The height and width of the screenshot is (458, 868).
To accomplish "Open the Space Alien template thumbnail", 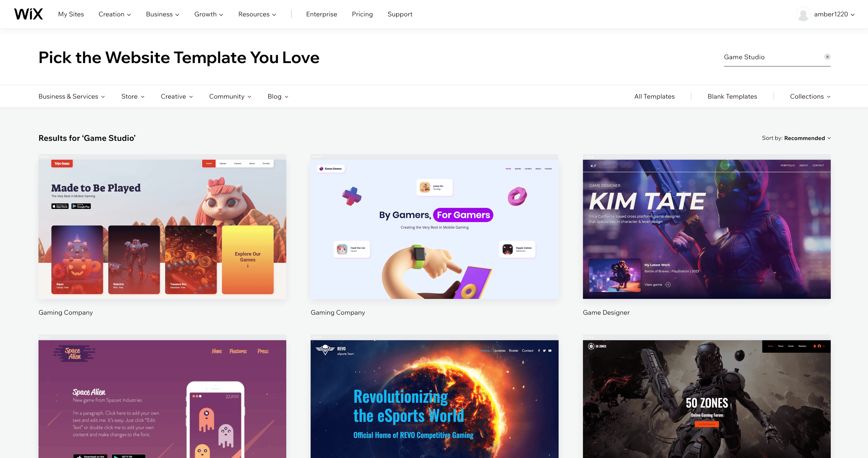I will 162,396.
